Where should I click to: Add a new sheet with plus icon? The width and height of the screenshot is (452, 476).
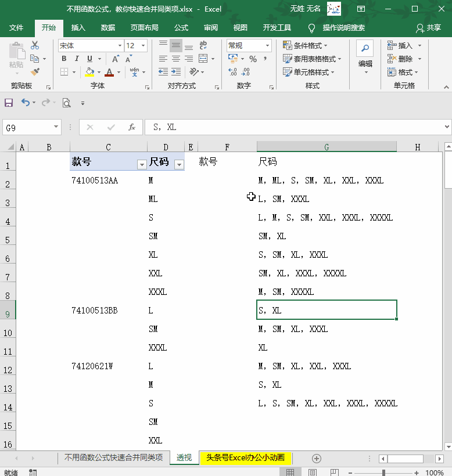[317, 459]
